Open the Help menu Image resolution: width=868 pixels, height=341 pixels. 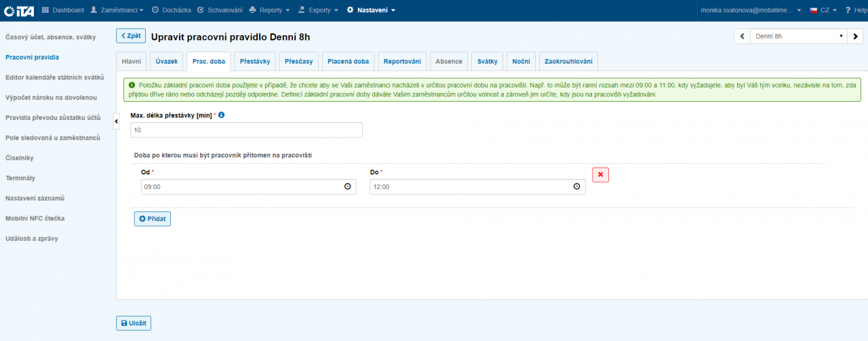pyautogui.click(x=855, y=10)
